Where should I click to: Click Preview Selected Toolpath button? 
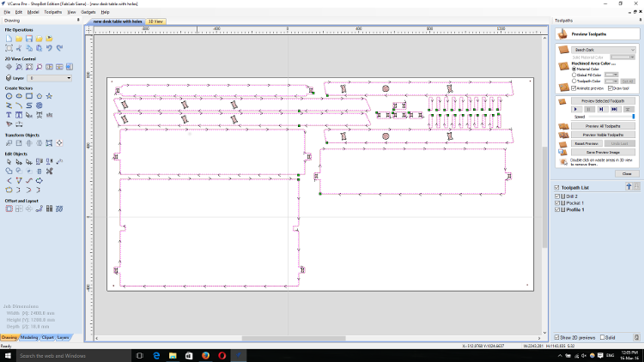tap(603, 101)
